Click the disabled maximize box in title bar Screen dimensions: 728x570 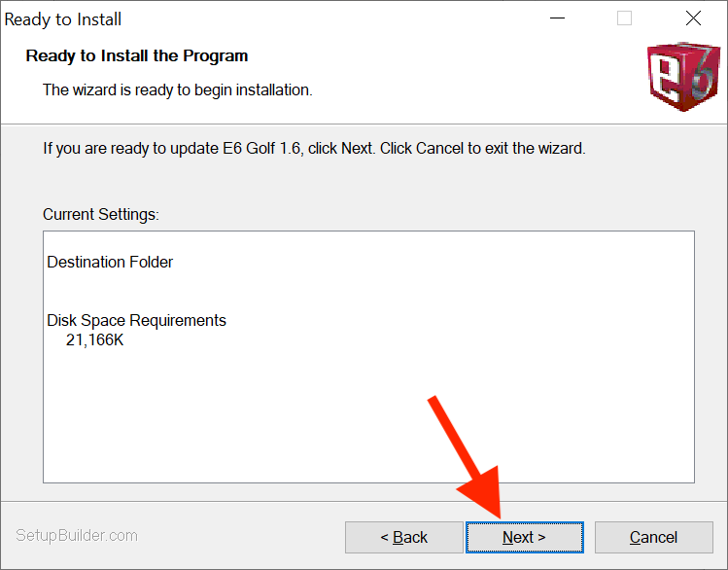click(x=624, y=18)
